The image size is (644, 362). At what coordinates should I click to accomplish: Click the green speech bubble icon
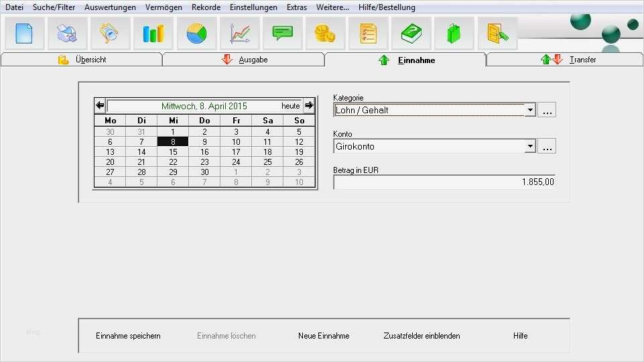[283, 34]
